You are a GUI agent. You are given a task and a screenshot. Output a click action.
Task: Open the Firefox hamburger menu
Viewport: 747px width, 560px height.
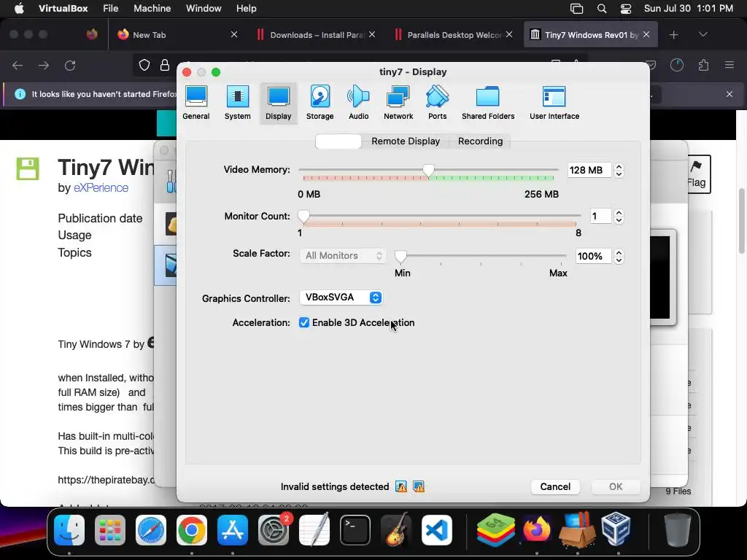(x=729, y=65)
